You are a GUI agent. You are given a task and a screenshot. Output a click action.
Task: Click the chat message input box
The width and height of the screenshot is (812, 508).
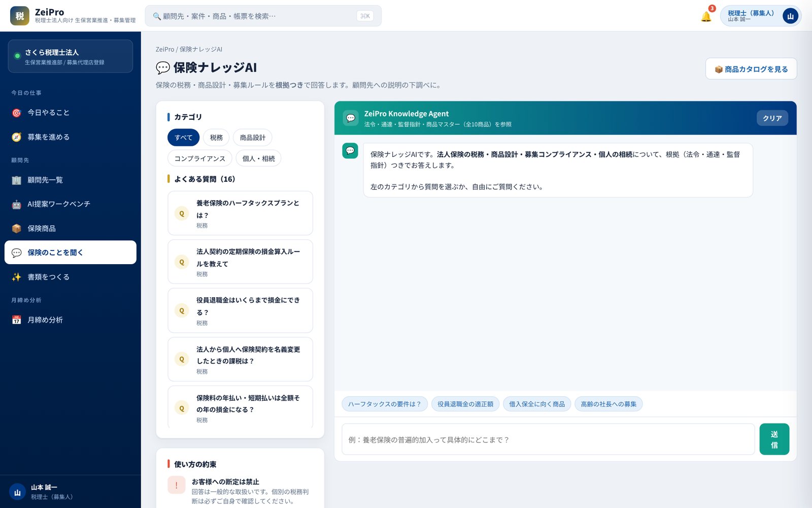548,439
